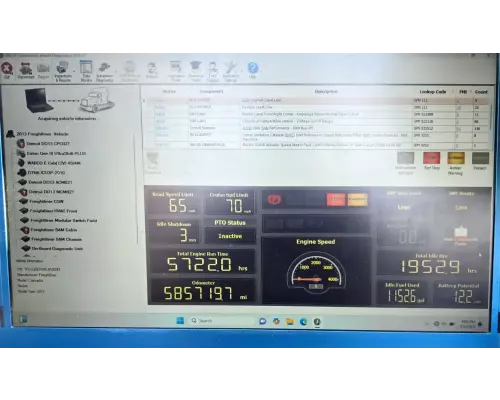Screen dimensions: 500x400
Task: Click the Disconnect vehicle icon
Action: pos(25,71)
